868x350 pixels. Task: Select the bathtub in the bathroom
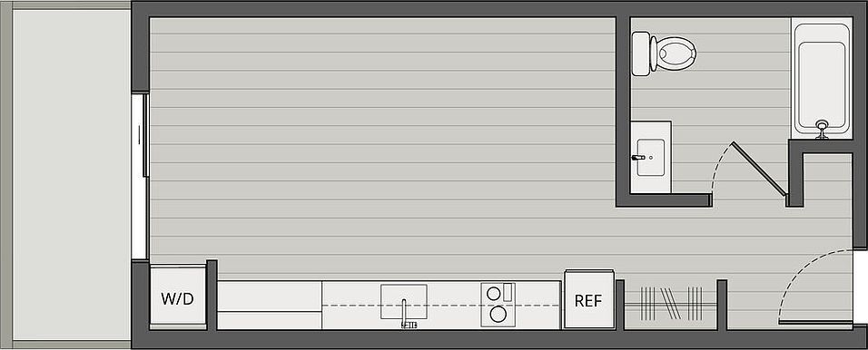[x=822, y=79]
